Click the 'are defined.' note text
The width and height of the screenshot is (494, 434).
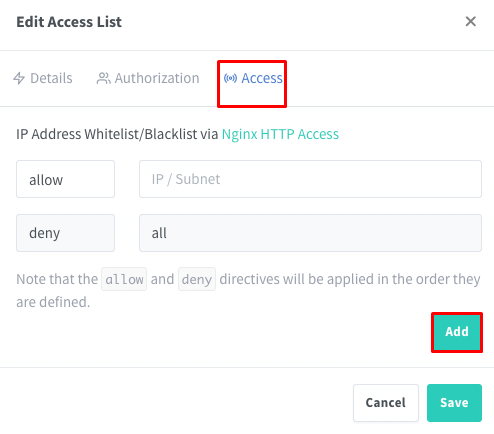tap(53, 302)
